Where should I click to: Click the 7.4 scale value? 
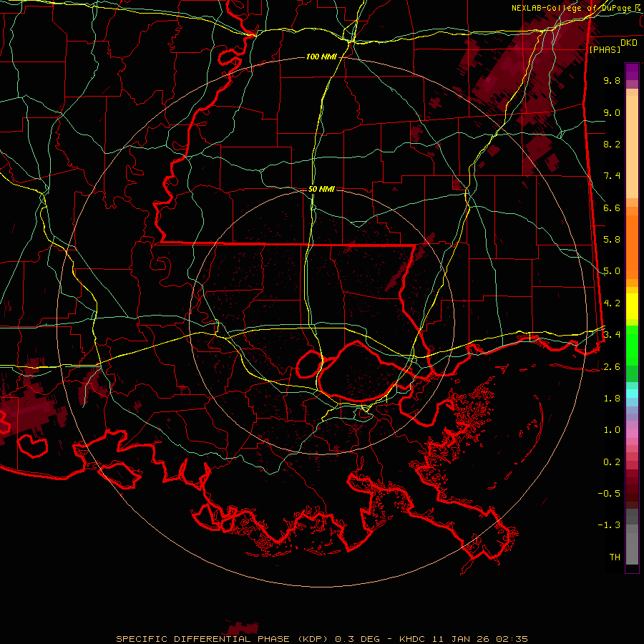coord(612,176)
